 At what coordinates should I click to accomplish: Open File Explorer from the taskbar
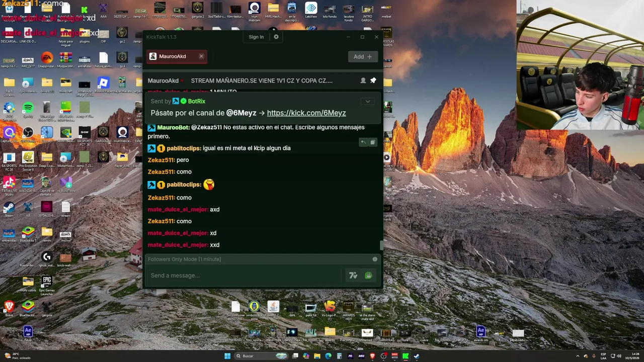coord(317,356)
